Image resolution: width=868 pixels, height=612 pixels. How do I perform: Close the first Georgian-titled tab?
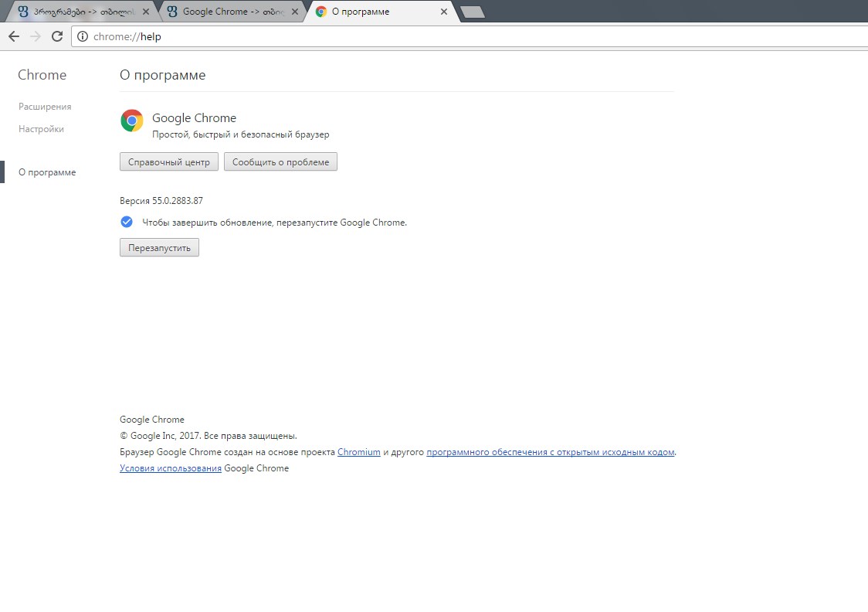click(x=146, y=12)
